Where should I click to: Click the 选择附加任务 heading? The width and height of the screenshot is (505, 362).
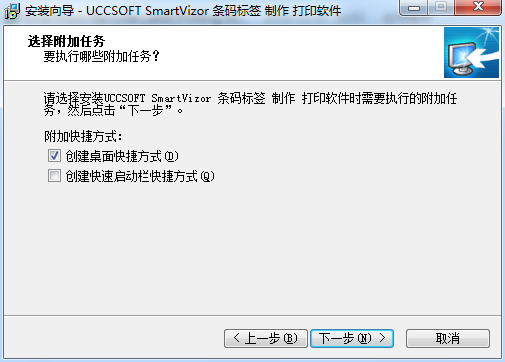66,41
